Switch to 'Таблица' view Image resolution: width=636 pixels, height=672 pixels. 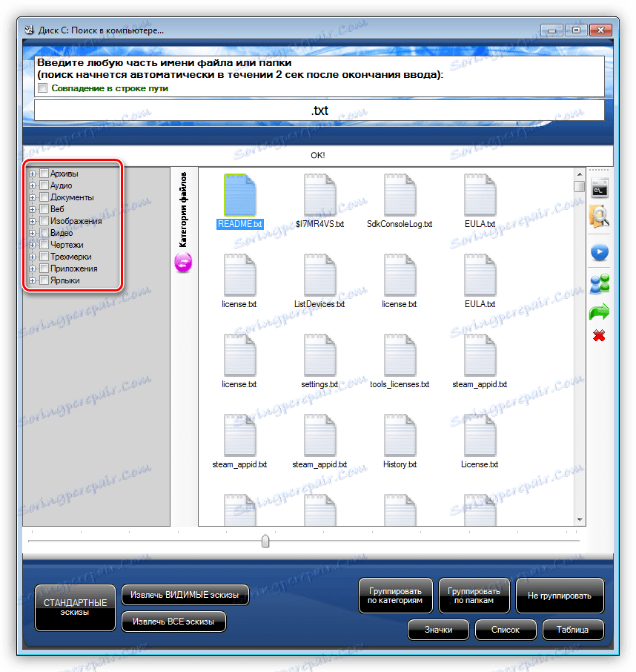coord(572,630)
